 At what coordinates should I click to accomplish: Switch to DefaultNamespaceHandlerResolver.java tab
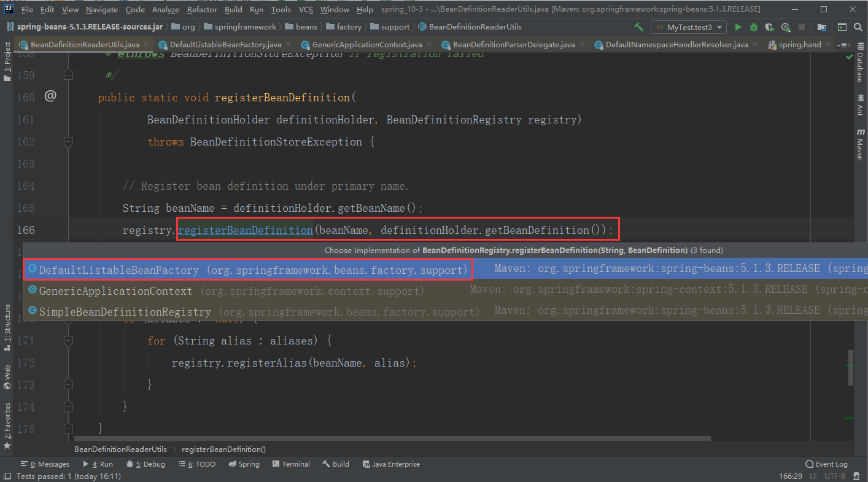676,45
